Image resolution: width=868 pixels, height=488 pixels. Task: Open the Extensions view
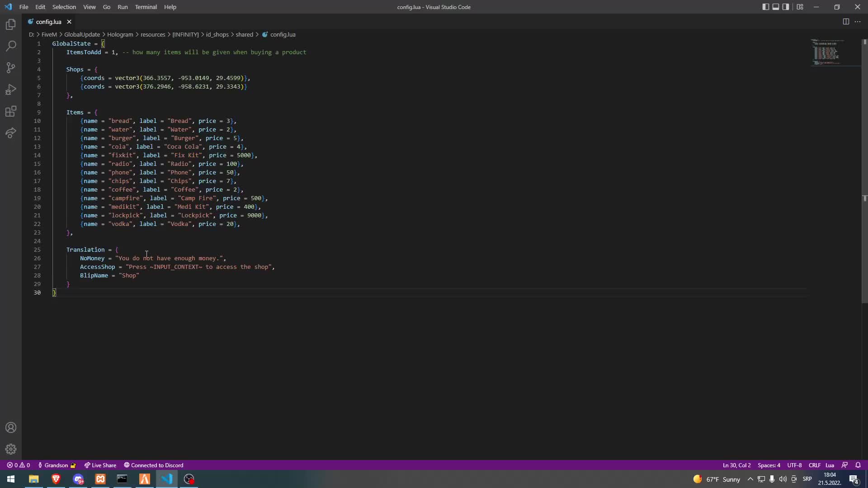click(x=11, y=111)
